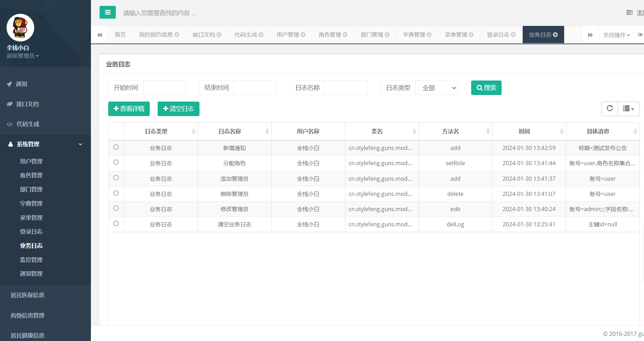Screen dimensions: 644x341
Task: Click the delLog method cell
Action: point(455,224)
